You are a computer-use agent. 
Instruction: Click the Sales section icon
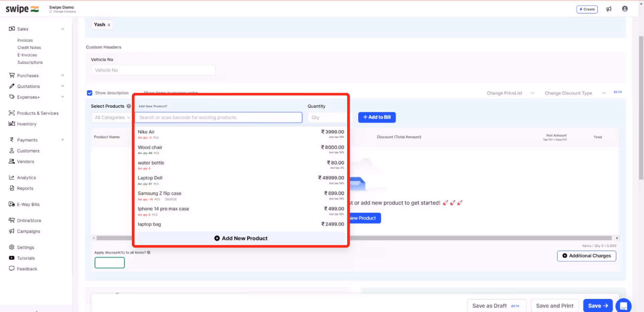pos(12,29)
